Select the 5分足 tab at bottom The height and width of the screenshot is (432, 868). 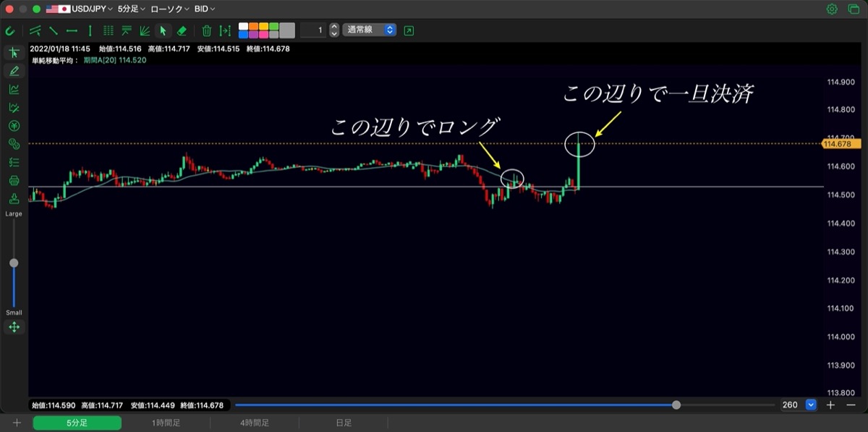point(77,423)
